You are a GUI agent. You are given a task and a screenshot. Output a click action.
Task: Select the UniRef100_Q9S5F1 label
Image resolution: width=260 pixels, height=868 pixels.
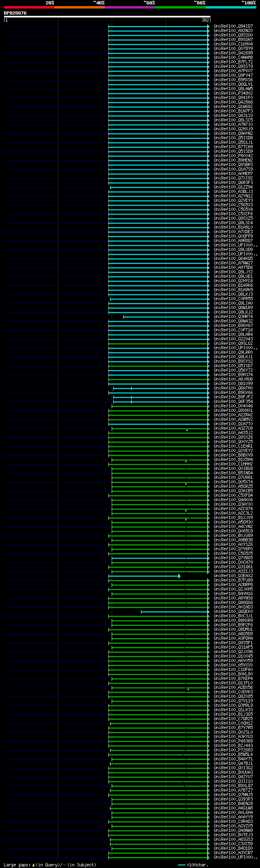[x=233, y=643]
